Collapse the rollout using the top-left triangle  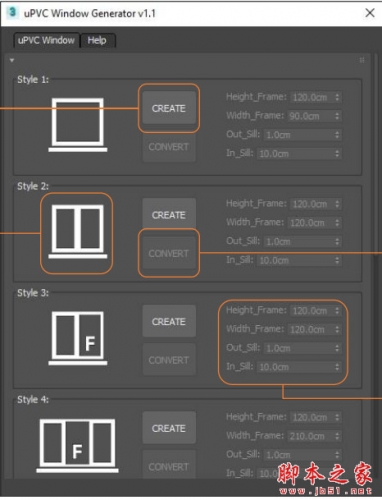tap(12, 60)
